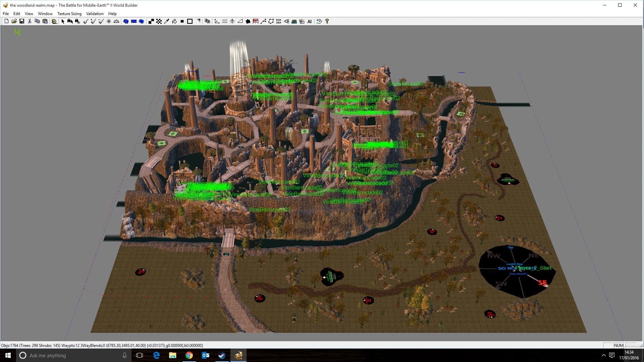Click the lock selection pointer tool
The image size is (644, 362).
(70, 21)
